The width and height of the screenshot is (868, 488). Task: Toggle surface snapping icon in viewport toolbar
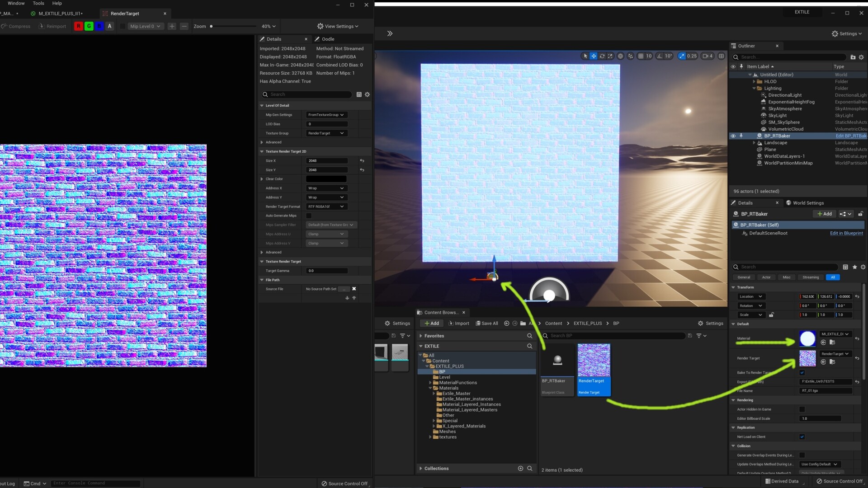click(631, 56)
